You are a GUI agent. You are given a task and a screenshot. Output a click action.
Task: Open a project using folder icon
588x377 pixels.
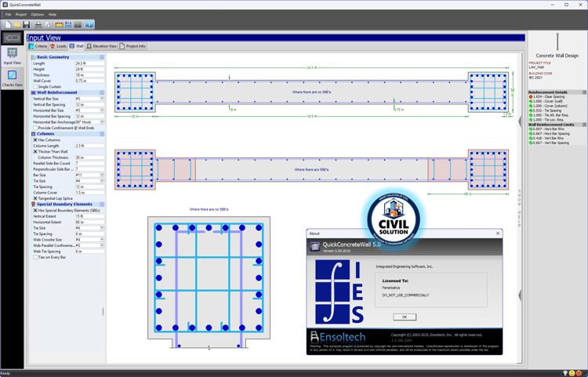click(x=17, y=25)
